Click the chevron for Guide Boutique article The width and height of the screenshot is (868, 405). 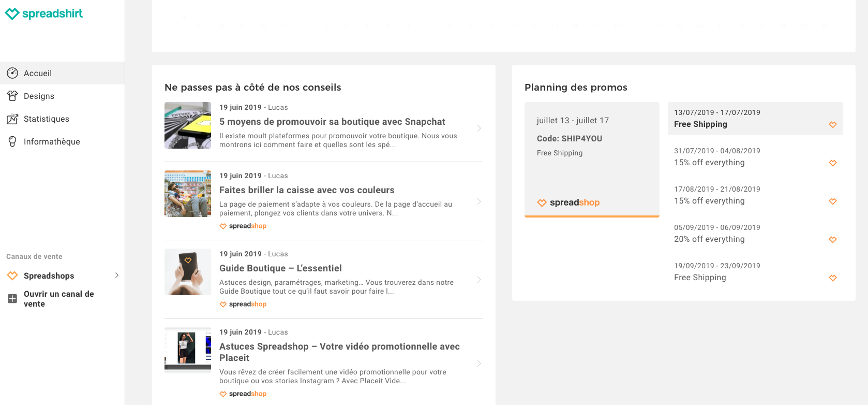coord(479,280)
